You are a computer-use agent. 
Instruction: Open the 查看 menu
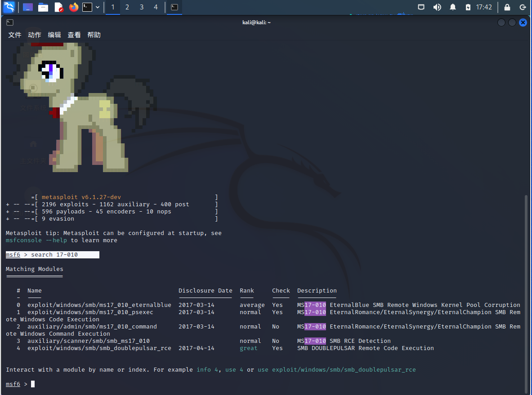tap(74, 35)
